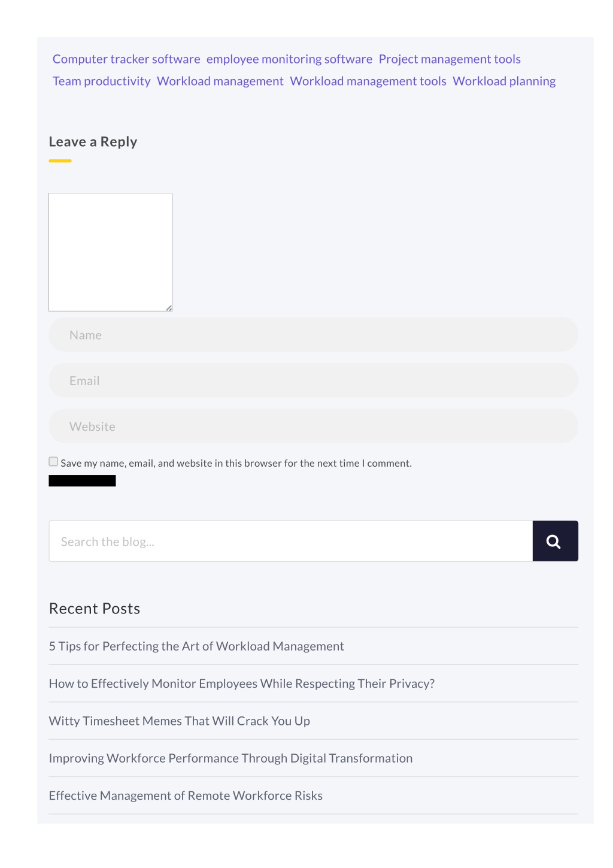Click the Search the blog field

click(x=291, y=542)
